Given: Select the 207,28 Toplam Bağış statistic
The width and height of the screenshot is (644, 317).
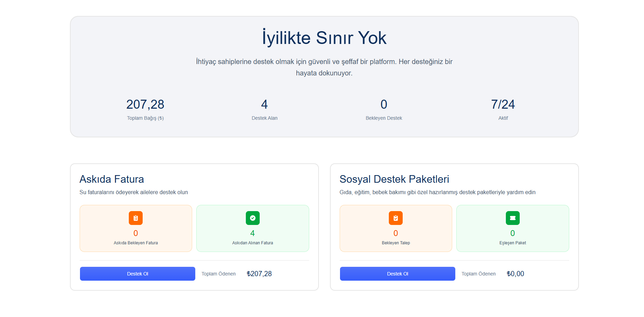Looking at the screenshot, I should [x=145, y=105].
